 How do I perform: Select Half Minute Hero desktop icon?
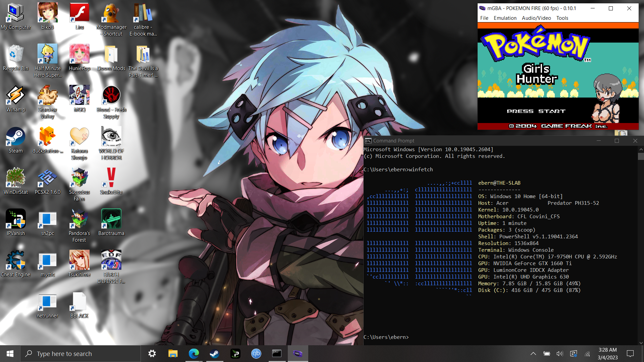click(48, 61)
